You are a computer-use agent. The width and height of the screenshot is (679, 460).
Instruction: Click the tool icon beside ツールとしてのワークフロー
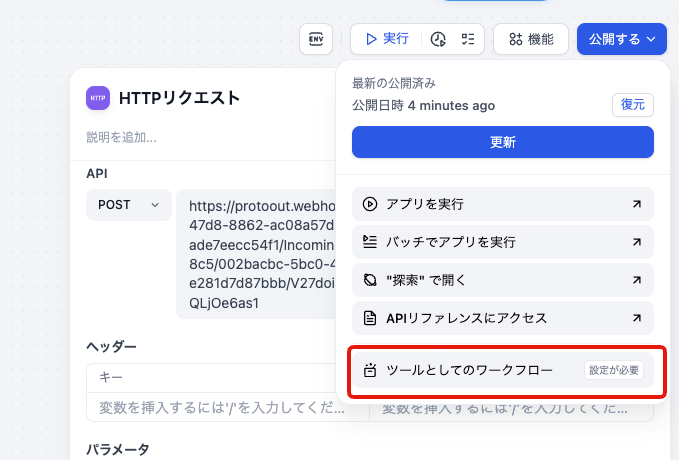370,370
